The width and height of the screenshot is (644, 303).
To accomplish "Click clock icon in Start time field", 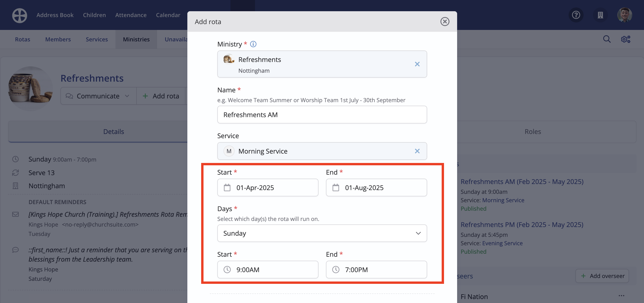I will [227, 270].
